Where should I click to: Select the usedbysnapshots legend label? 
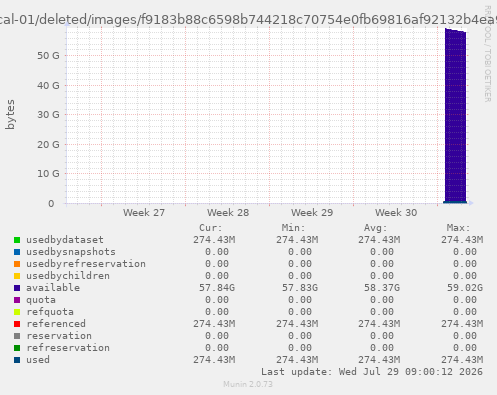click(71, 252)
